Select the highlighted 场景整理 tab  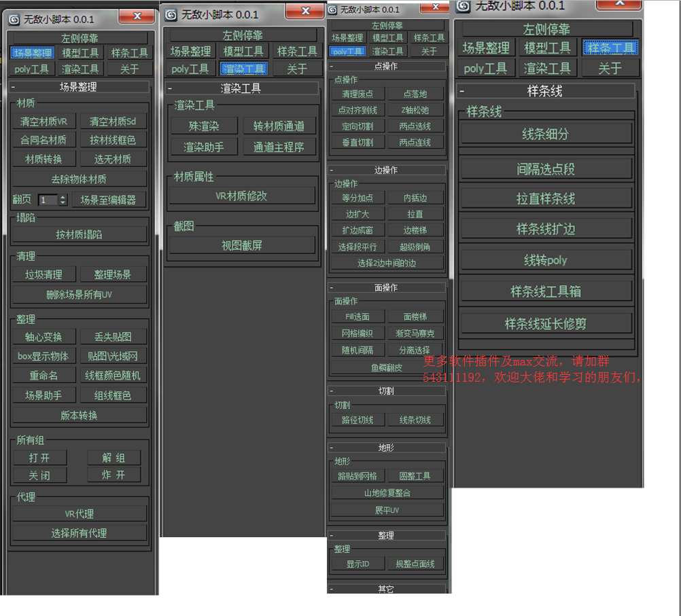pos(32,53)
